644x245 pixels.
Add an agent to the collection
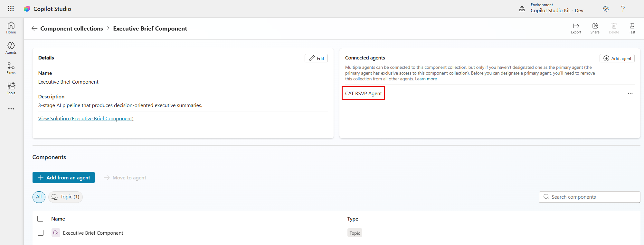[617, 58]
